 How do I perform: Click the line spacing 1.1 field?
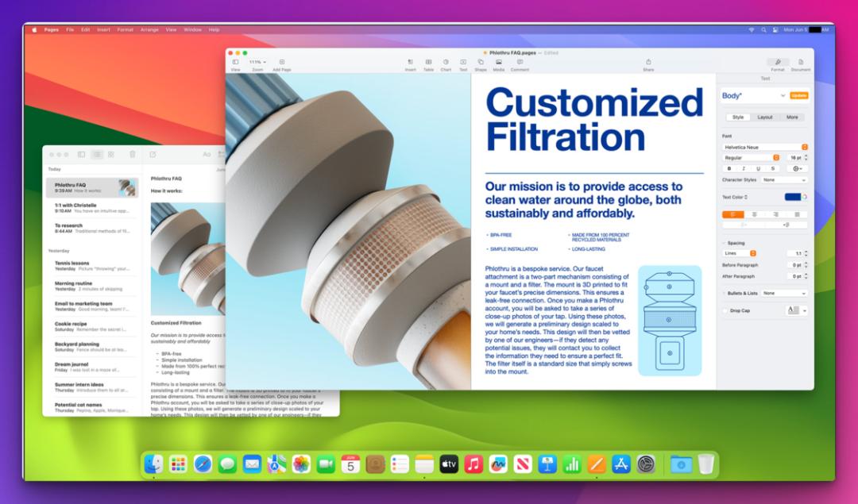(x=794, y=253)
